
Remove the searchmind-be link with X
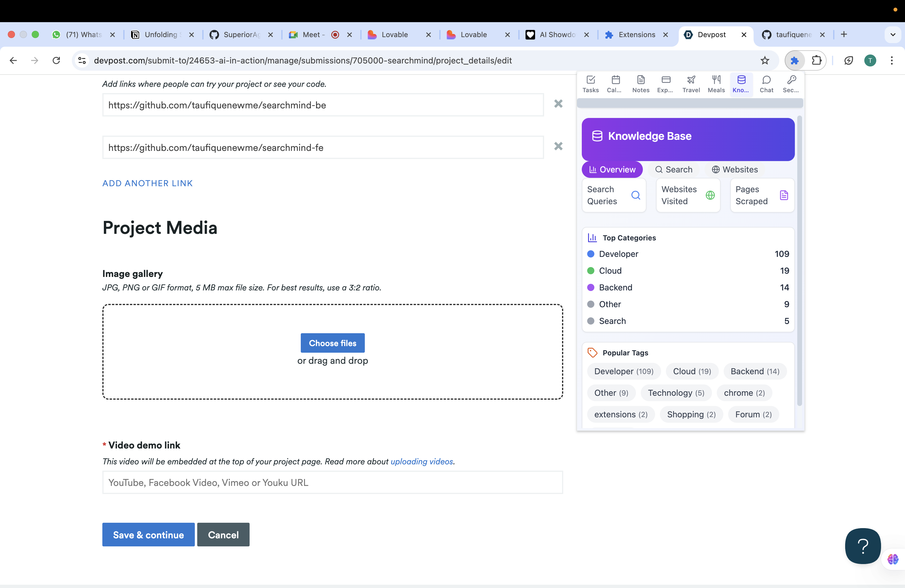click(558, 104)
